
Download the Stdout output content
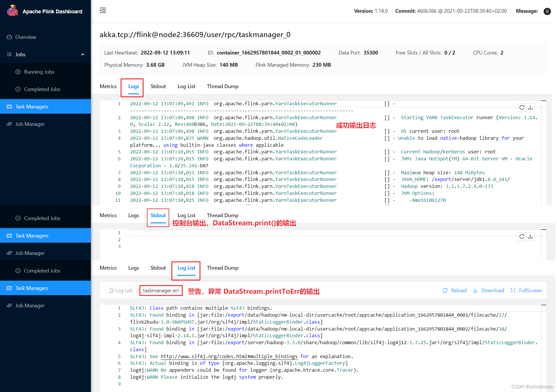[x=530, y=237]
